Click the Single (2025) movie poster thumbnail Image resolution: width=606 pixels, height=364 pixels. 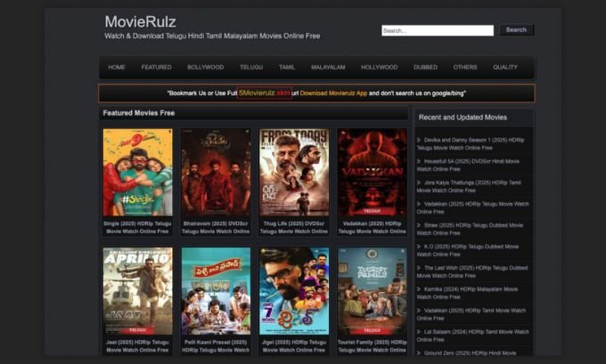137,173
